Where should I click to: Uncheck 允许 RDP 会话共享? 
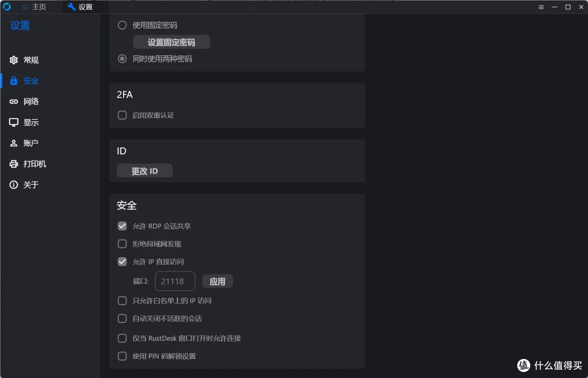coord(122,226)
